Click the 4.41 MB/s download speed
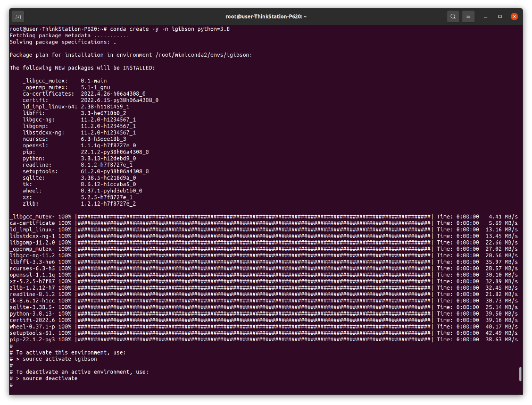 click(x=503, y=216)
